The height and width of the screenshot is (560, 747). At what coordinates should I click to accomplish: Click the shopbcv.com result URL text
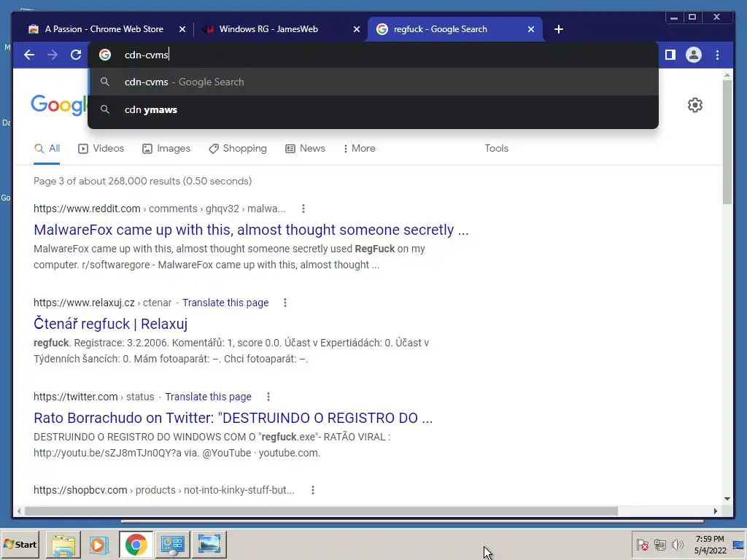[164, 490]
